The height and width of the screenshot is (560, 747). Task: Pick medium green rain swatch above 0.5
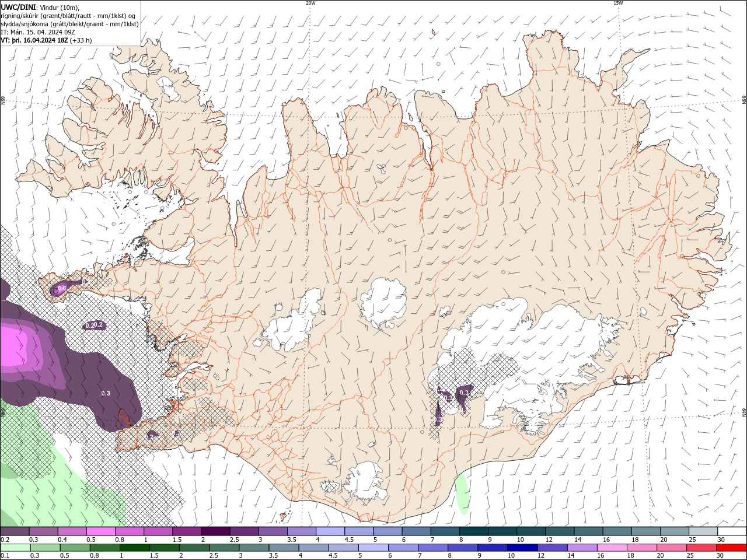(x=75, y=548)
